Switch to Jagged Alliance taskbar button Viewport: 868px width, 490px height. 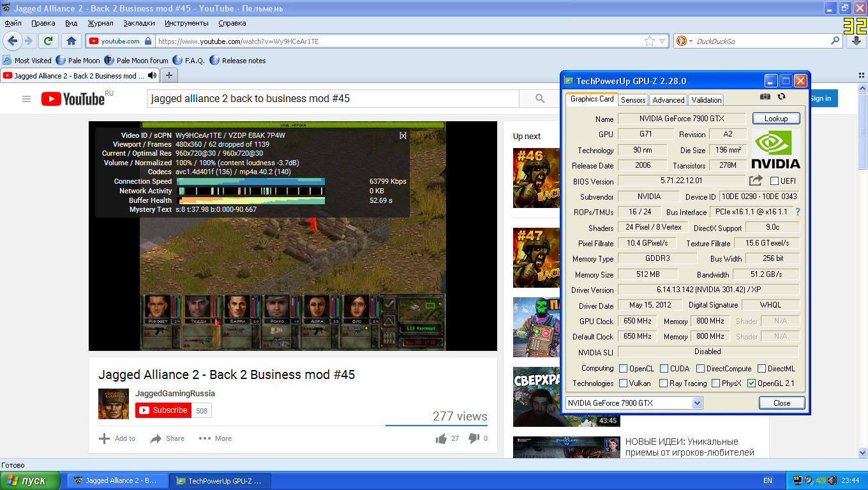coord(118,480)
